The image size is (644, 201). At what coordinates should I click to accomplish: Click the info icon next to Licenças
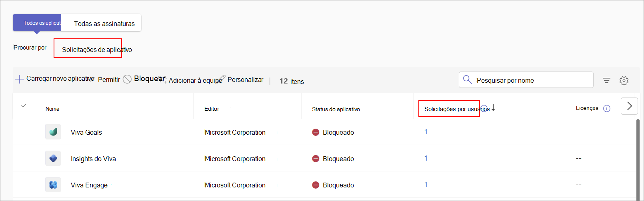[606, 109]
